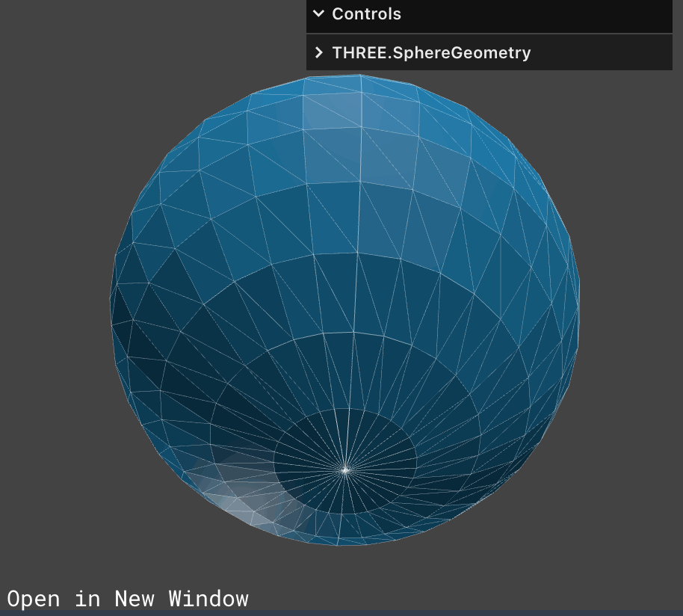Expand the THREE.SphereGeometry folder chevron
Screen dimensions: 683x616
pyautogui.click(x=319, y=53)
